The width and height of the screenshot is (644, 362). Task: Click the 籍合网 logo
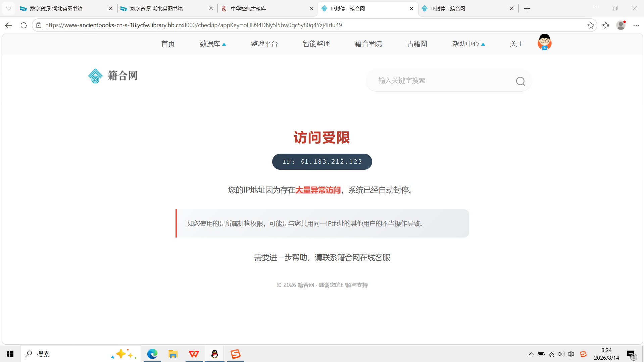coord(113,76)
